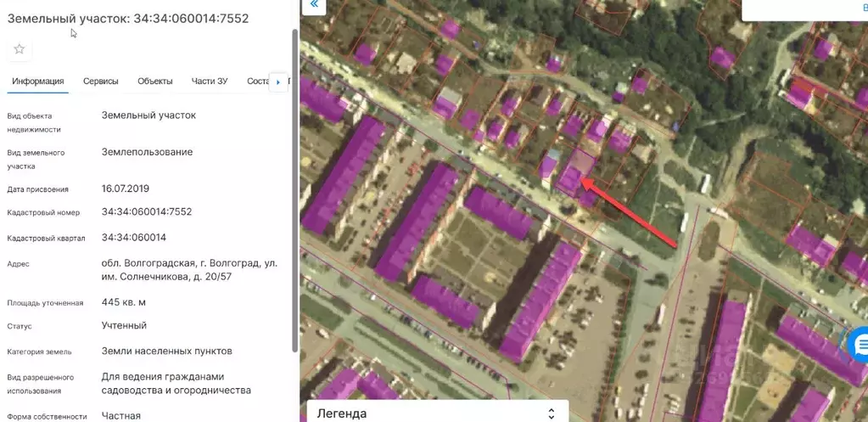Select the Информация tab

point(38,82)
